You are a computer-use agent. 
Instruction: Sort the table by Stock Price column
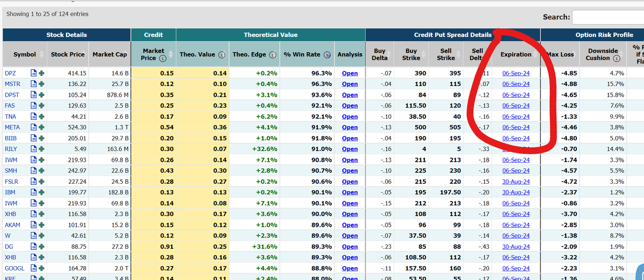pyautogui.click(x=68, y=54)
